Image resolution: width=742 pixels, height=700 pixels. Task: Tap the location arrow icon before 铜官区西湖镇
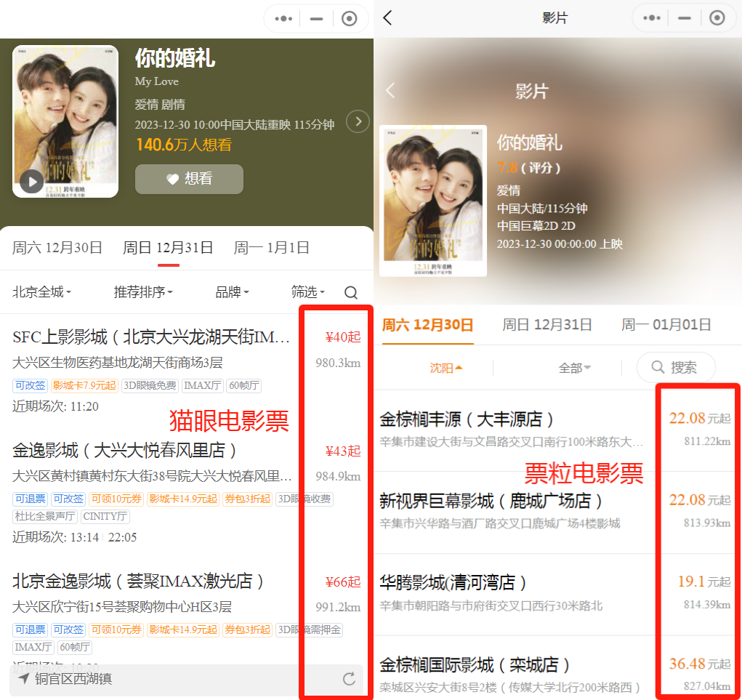tap(24, 679)
